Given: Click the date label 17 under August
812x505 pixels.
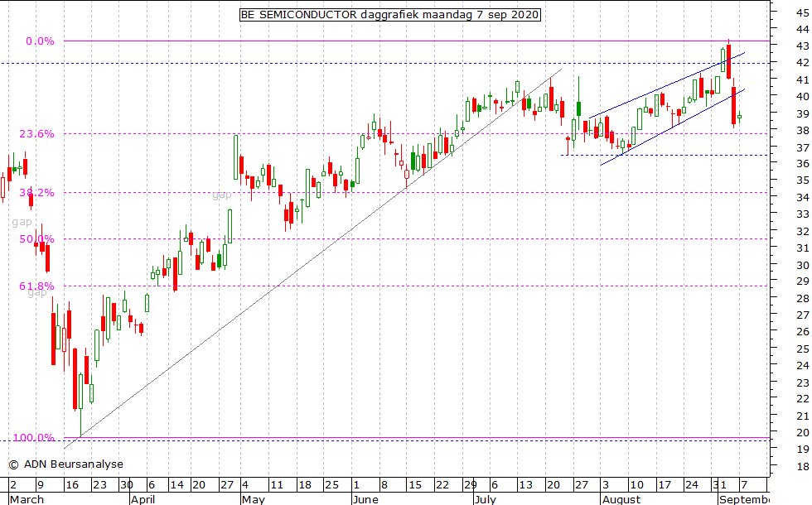Looking at the screenshot, I should tap(665, 485).
